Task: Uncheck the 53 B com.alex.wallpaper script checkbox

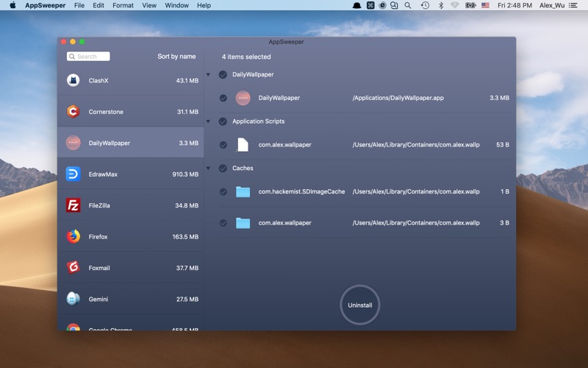Action: tap(223, 145)
